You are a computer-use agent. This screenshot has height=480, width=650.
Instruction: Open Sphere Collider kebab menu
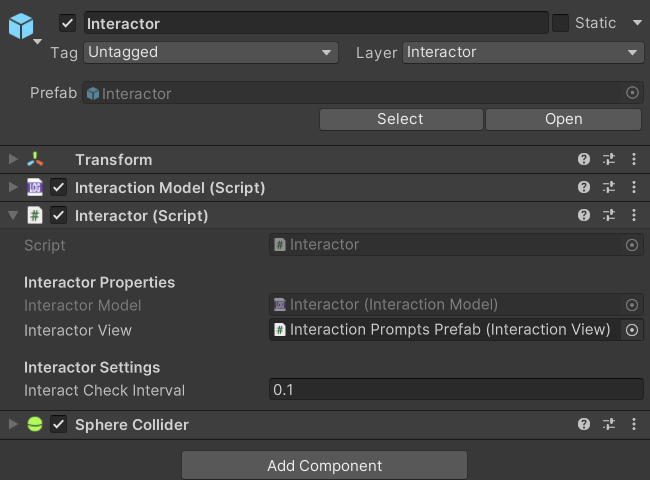tap(633, 424)
